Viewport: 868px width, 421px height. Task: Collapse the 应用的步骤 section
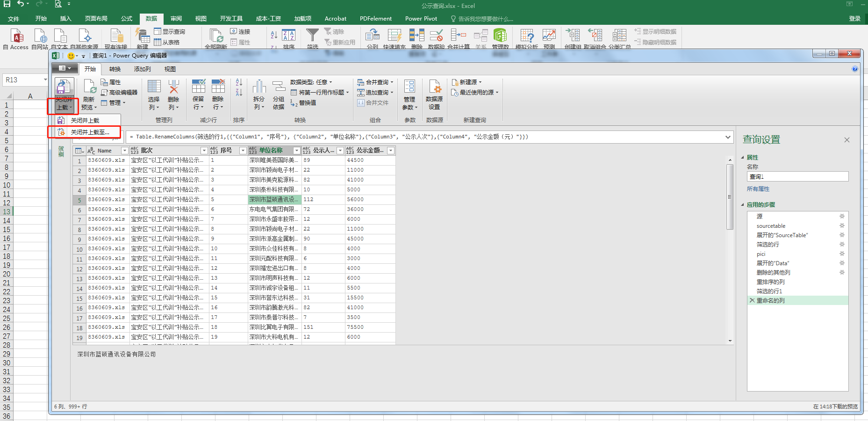[x=742, y=205]
